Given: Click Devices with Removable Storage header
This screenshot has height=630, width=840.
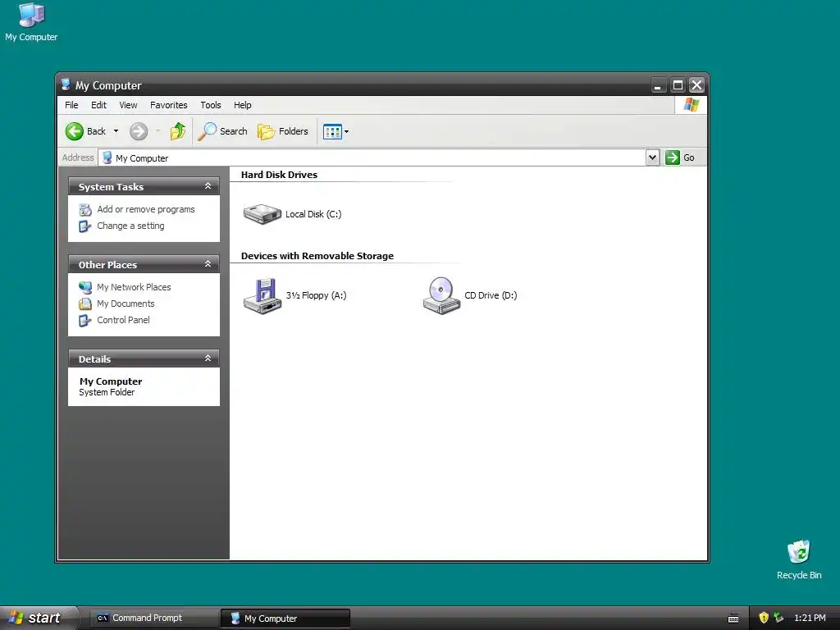Looking at the screenshot, I should pos(317,256).
